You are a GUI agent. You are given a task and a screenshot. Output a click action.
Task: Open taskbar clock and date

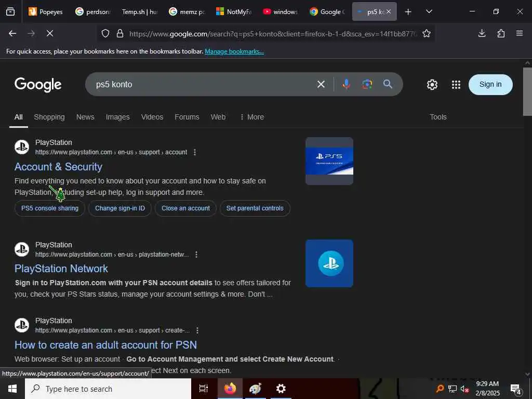tap(487, 389)
